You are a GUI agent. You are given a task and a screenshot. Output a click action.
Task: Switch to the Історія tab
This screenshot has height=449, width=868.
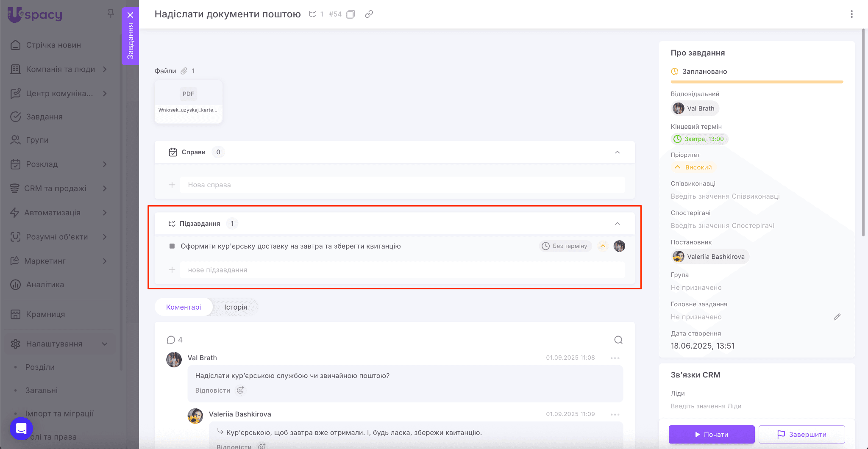pos(235,307)
